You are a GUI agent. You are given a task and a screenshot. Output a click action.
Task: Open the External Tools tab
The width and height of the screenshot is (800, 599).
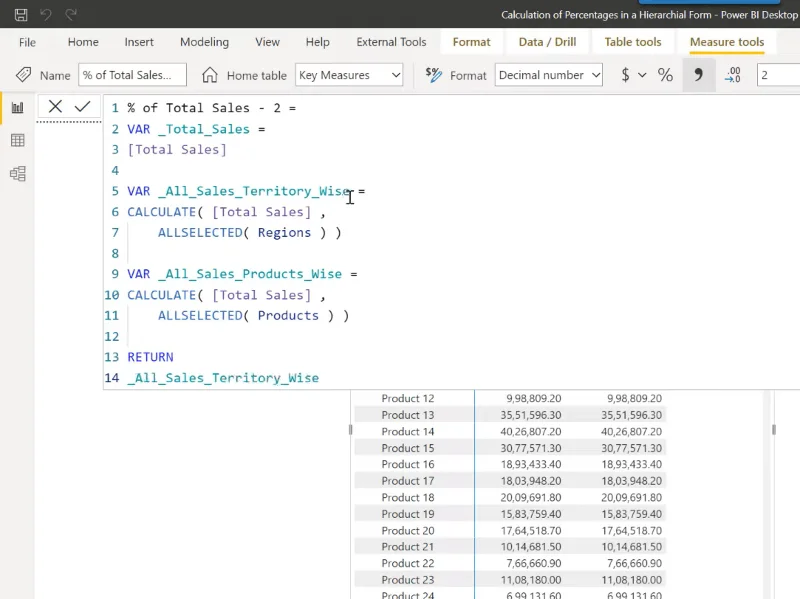(391, 42)
